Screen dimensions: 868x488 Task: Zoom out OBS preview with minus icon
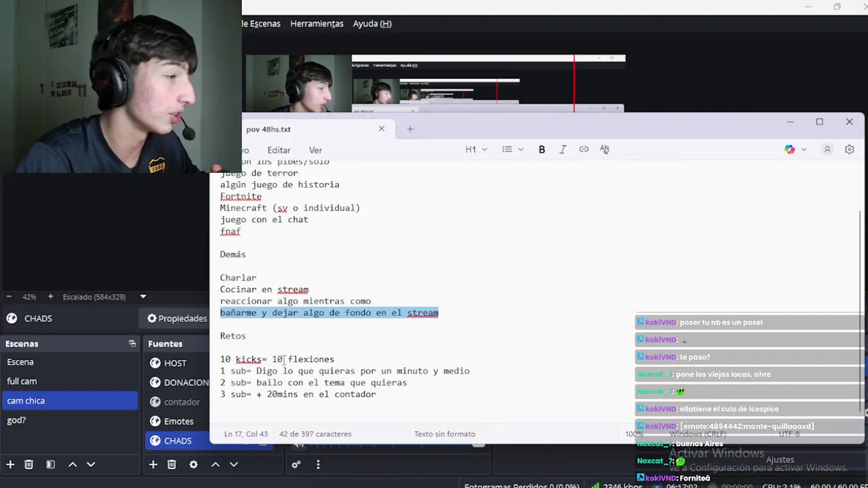(x=9, y=296)
